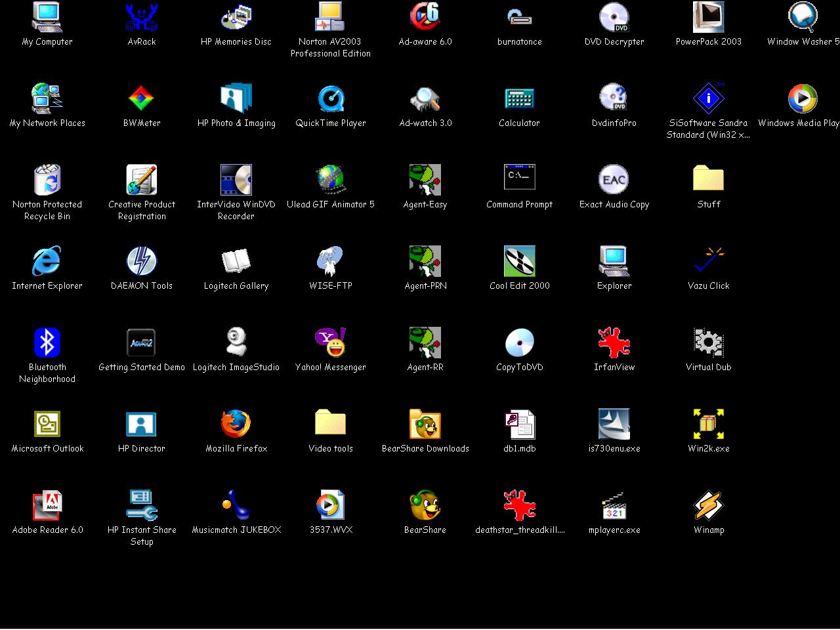The image size is (840, 630).
Task: Click the IrfanView icon
Action: pos(614,343)
